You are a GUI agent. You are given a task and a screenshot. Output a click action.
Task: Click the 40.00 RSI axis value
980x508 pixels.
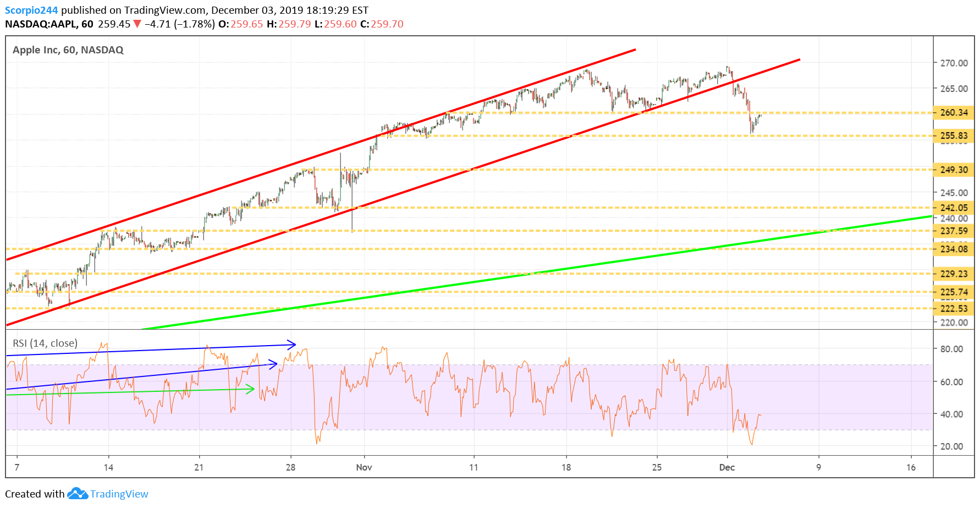[951, 414]
